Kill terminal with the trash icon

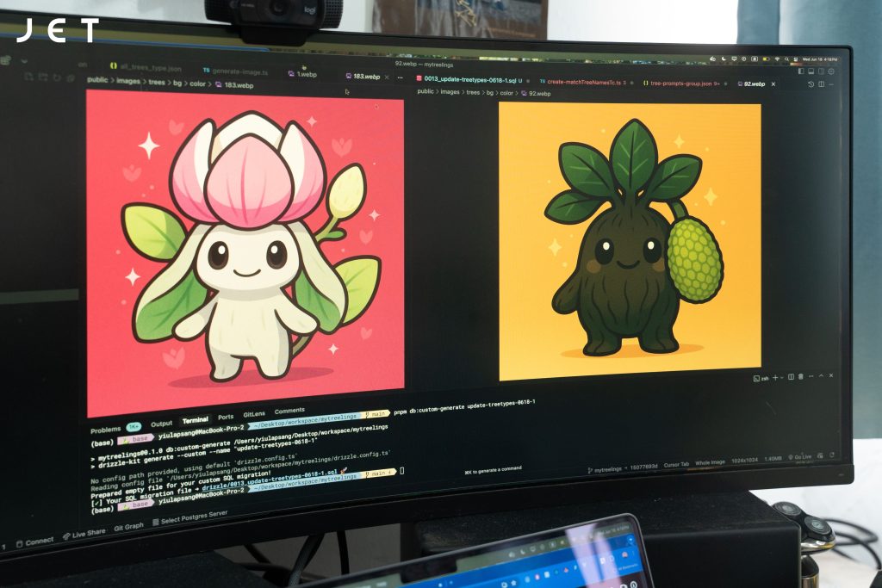(x=801, y=376)
